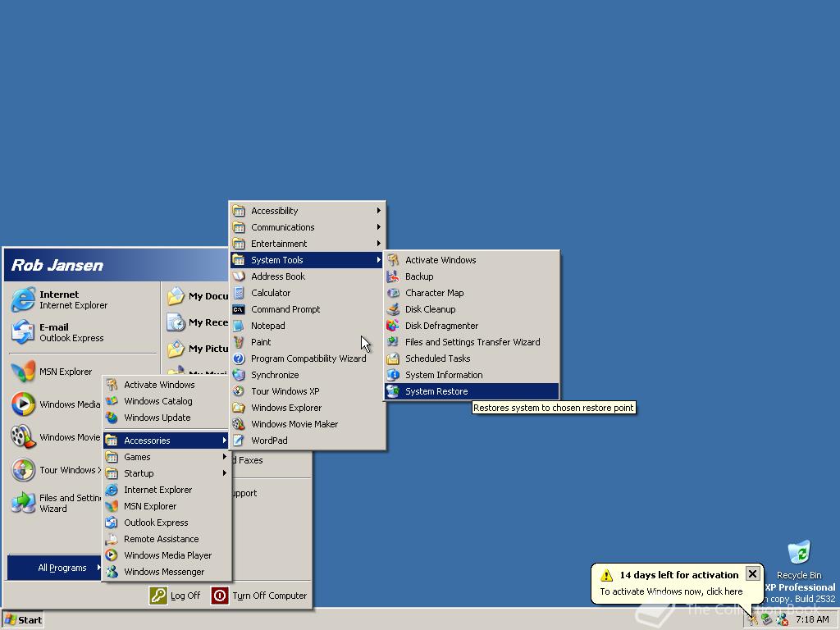840x630 pixels.
Task: Open My Documents in Start menu
Action: click(197, 295)
